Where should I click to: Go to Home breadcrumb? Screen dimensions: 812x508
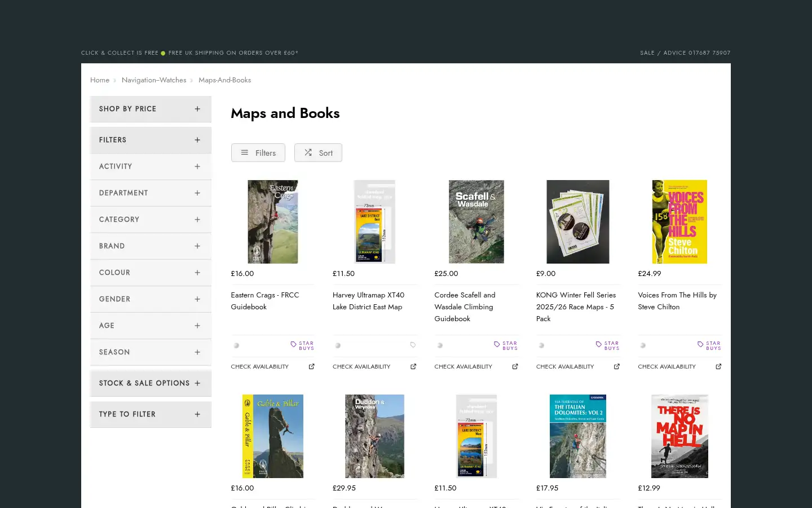pyautogui.click(x=100, y=80)
